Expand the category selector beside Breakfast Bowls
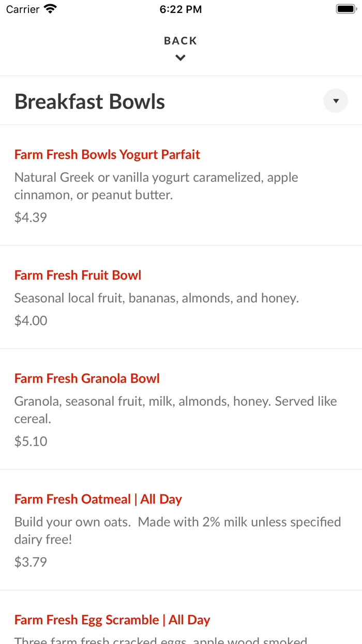This screenshot has height=644, width=362. (x=335, y=100)
